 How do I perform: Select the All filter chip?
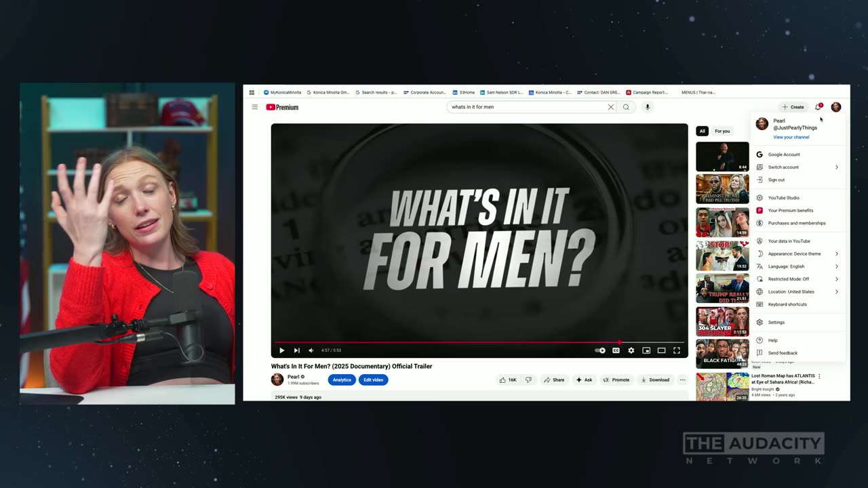[x=703, y=131]
